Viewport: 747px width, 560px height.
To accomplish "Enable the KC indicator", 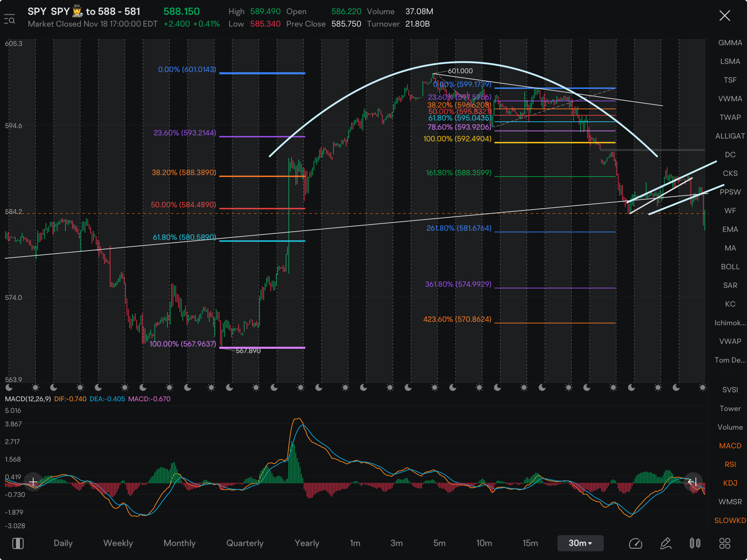I will pos(730,304).
